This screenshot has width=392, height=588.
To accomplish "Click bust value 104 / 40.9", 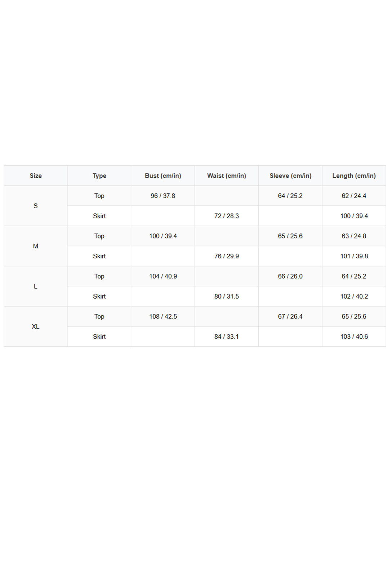I will click(x=163, y=276).
